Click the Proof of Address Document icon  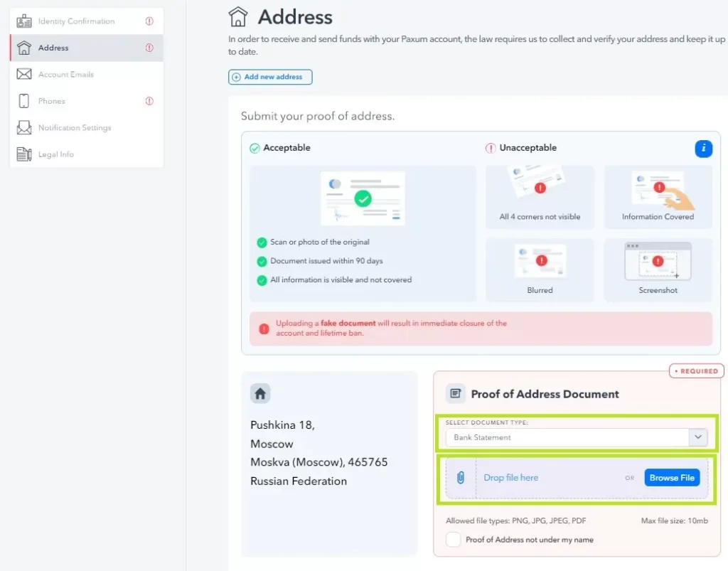pyautogui.click(x=456, y=394)
